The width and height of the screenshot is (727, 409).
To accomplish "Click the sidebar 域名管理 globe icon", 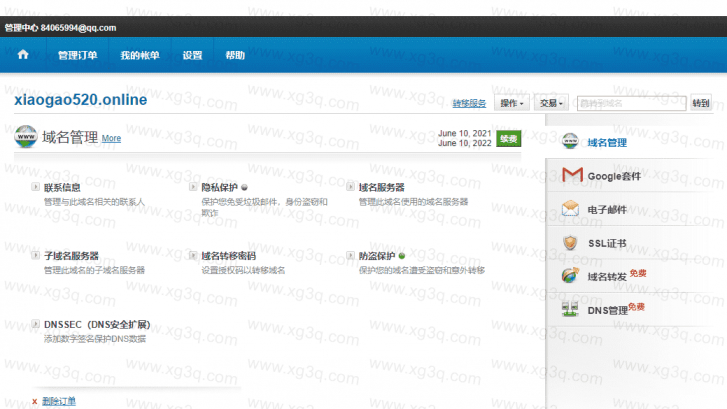I will (x=570, y=141).
